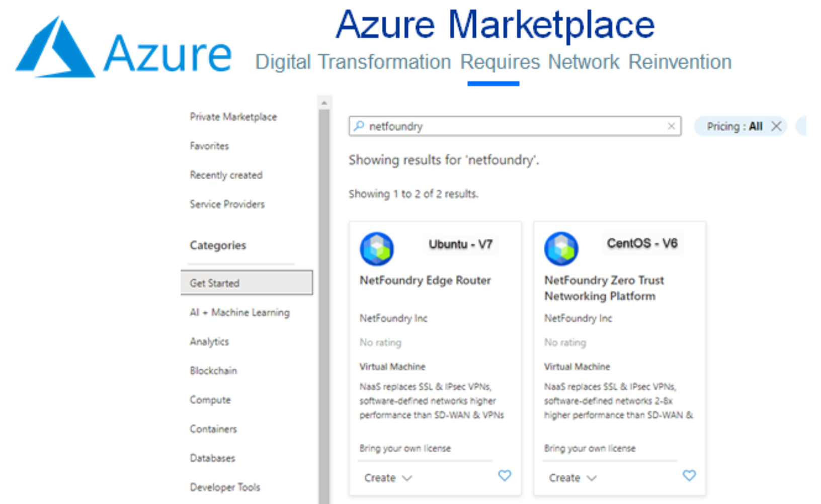
Task: Click Virtual Machine on Edge Router card
Action: point(392,367)
